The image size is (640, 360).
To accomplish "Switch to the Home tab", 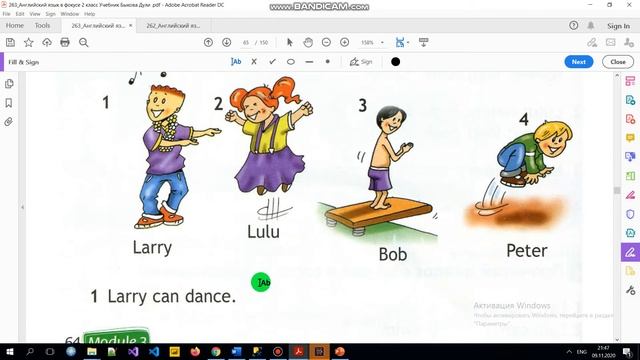I will [x=15, y=25].
